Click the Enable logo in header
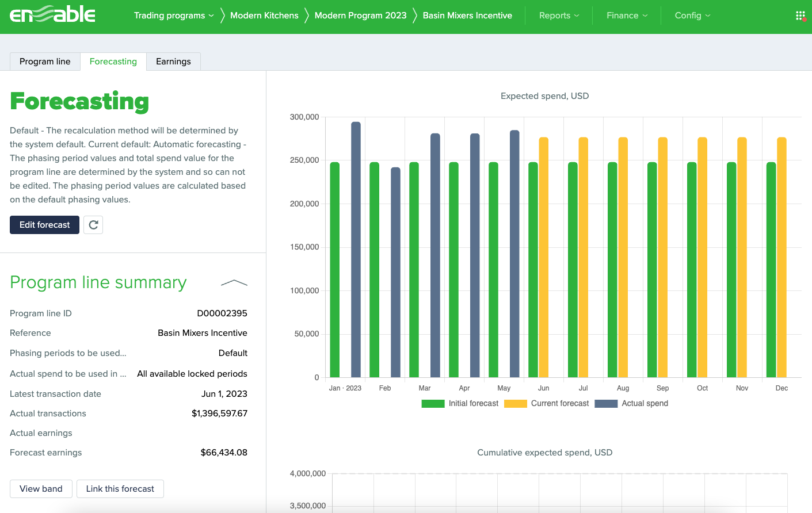The width and height of the screenshot is (812, 513). click(x=52, y=14)
